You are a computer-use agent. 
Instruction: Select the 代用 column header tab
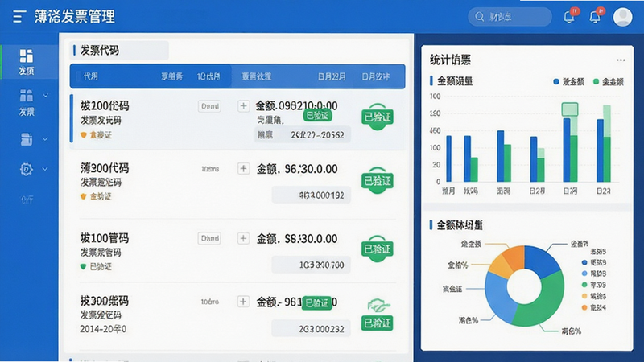pyautogui.click(x=91, y=76)
